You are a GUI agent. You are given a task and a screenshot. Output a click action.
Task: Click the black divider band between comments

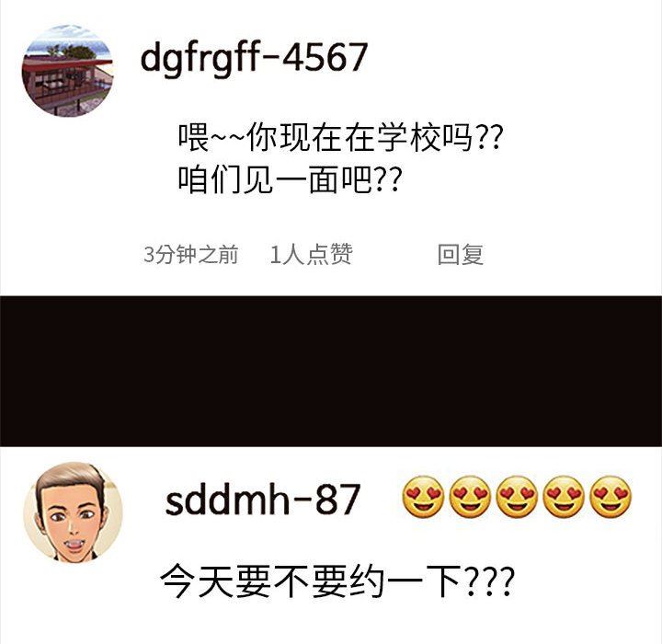(x=331, y=371)
